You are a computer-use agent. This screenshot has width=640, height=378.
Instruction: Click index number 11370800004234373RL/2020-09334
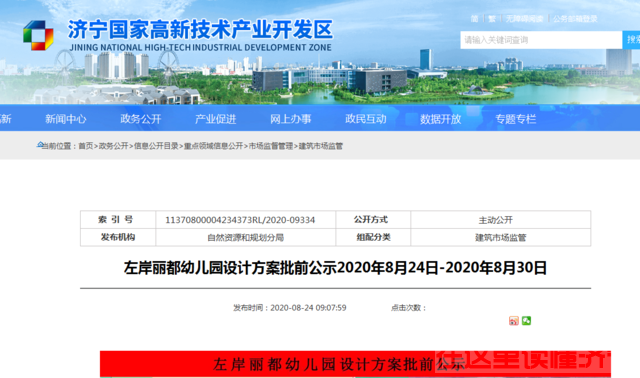click(x=240, y=220)
